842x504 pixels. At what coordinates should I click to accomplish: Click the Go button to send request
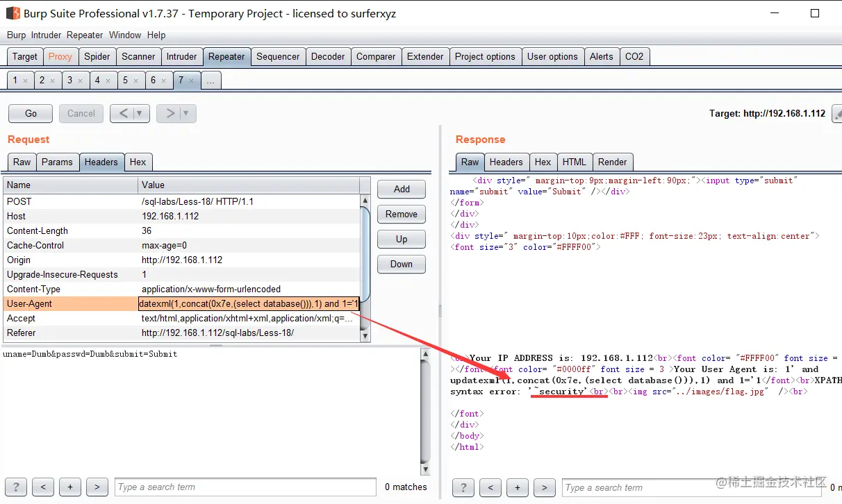point(31,113)
